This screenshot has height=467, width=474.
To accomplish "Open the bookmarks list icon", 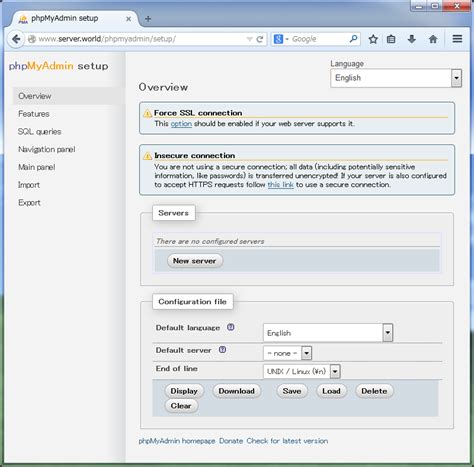I will (391, 39).
